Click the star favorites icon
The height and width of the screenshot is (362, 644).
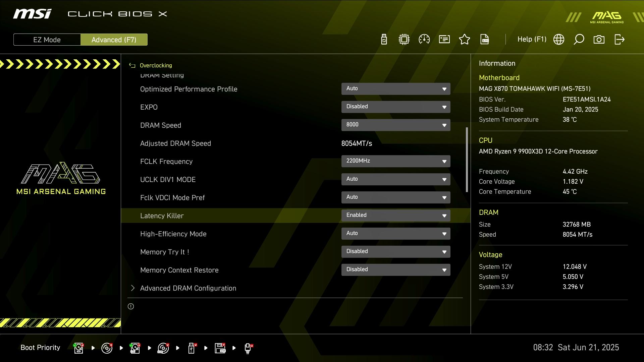click(x=465, y=40)
